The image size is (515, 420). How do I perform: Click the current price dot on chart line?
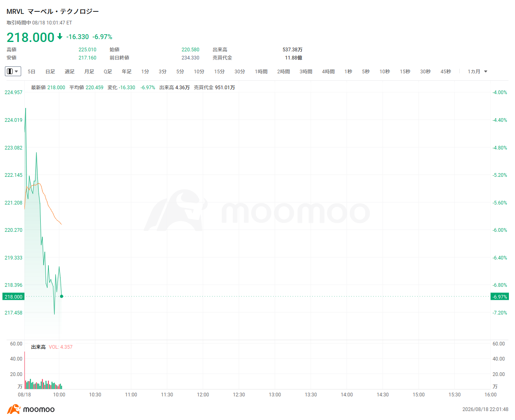[x=61, y=296]
